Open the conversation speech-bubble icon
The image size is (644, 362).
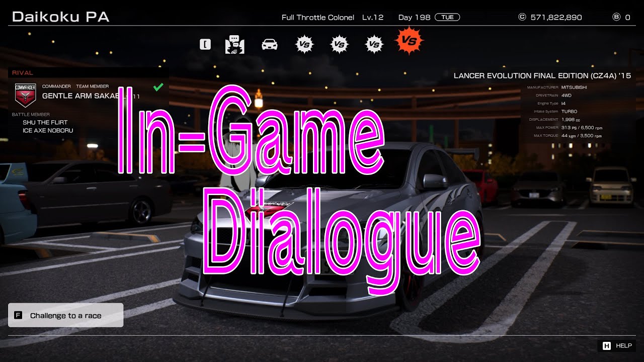pyautogui.click(x=234, y=44)
